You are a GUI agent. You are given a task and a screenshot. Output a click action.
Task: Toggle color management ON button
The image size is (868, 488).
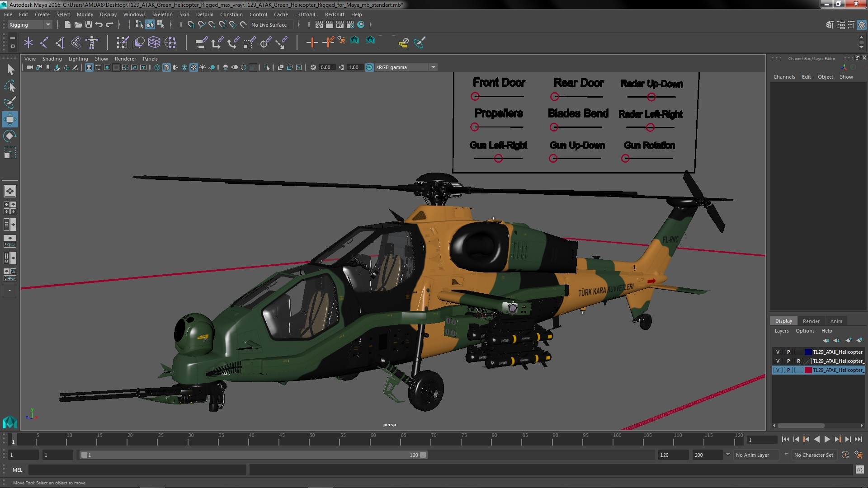369,67
